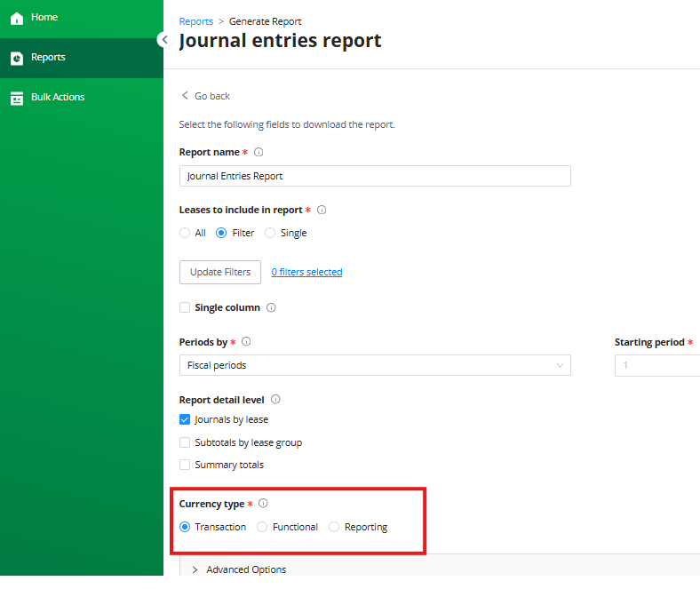This screenshot has width=700, height=589.
Task: Click info icon next to Report name
Action: pos(259,152)
